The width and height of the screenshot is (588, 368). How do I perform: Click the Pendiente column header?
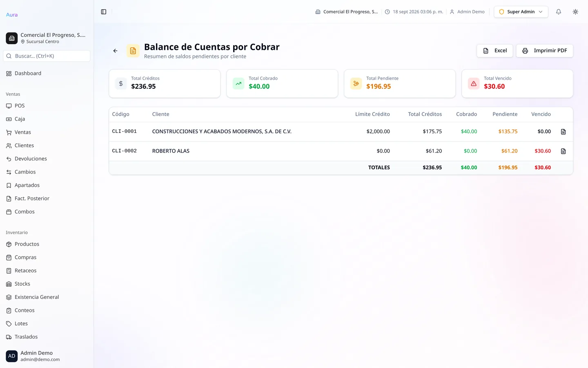coord(505,114)
